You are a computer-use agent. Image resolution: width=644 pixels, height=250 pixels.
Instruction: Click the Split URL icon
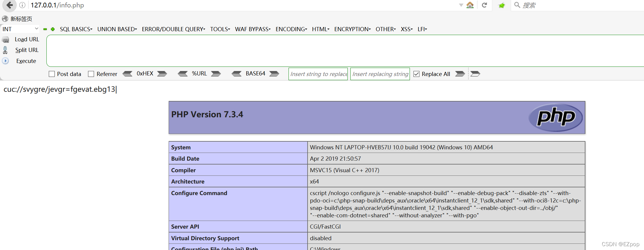pos(5,50)
